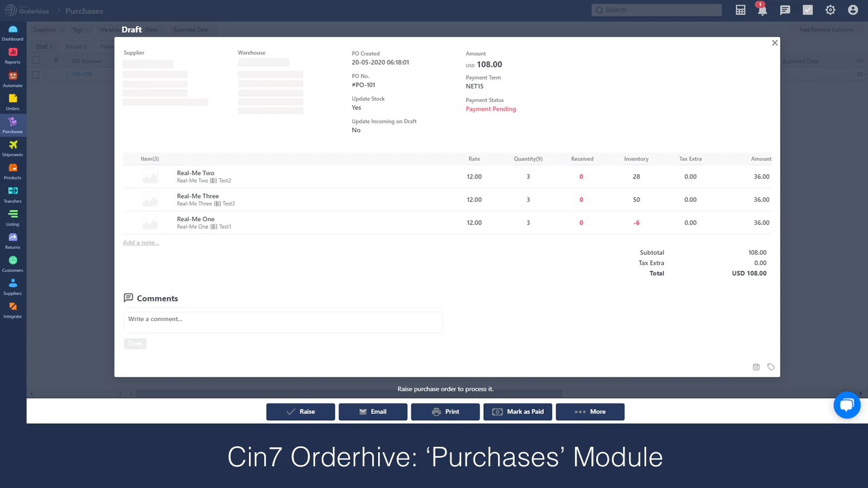868x488 pixels.
Task: Open Add/Remove Columns dropdown
Action: pyautogui.click(x=829, y=30)
